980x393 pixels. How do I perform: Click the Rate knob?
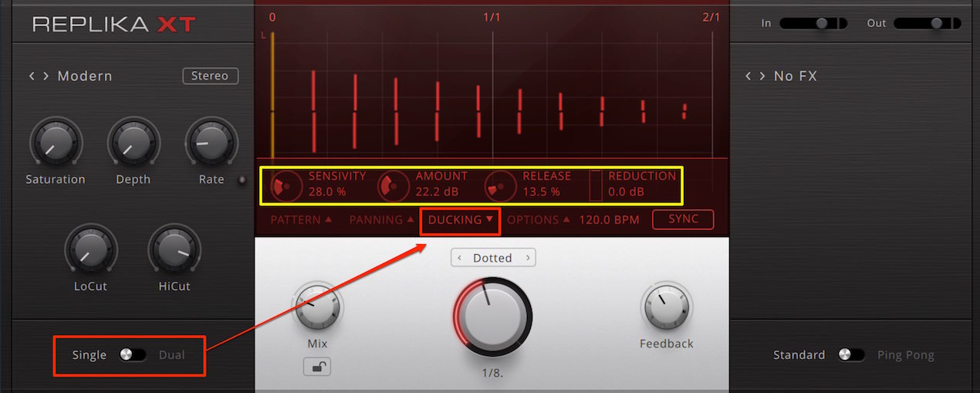211,144
